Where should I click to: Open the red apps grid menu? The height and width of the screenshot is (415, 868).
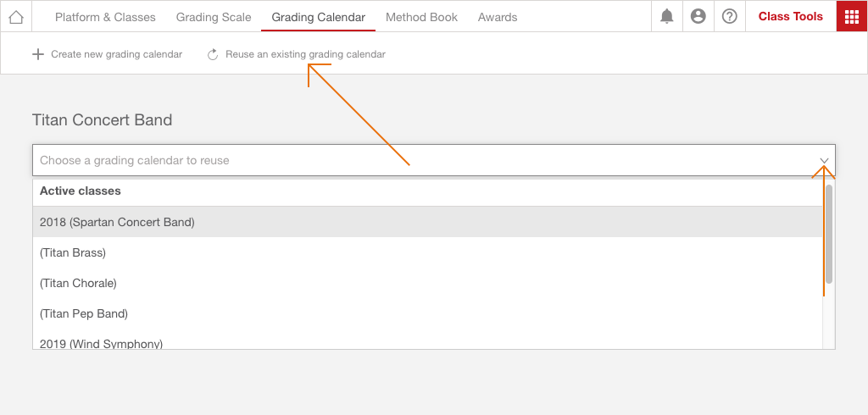[x=852, y=17]
